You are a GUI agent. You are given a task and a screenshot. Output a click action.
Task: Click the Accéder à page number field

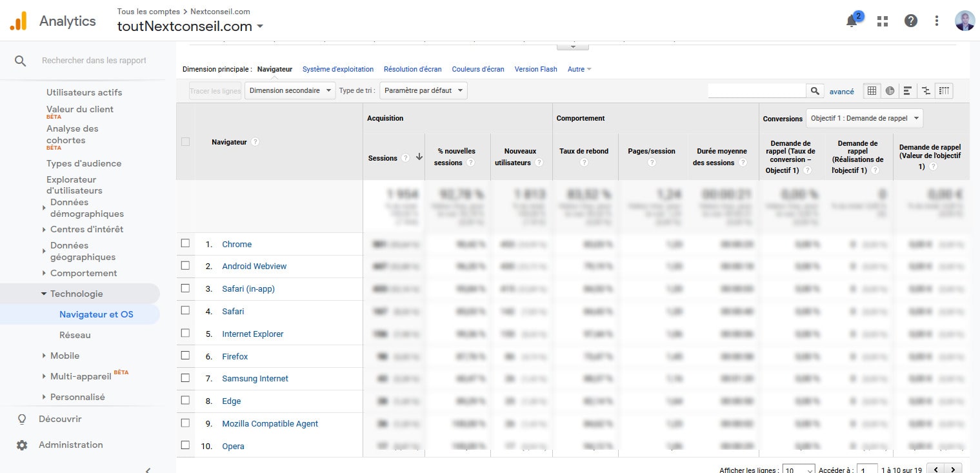tap(868, 470)
